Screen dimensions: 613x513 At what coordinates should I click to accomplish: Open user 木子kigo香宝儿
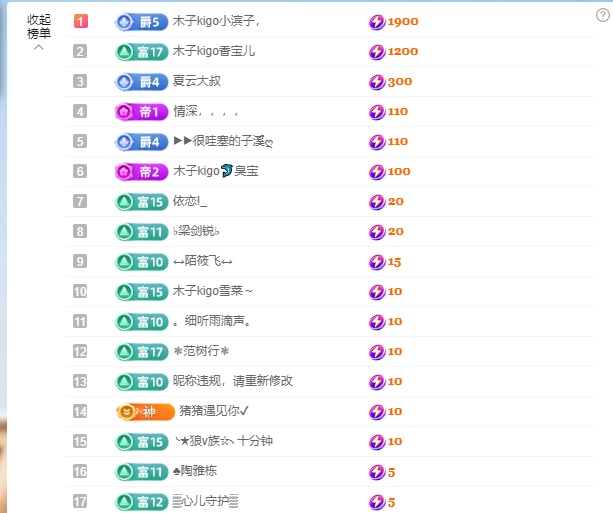pyautogui.click(x=214, y=51)
